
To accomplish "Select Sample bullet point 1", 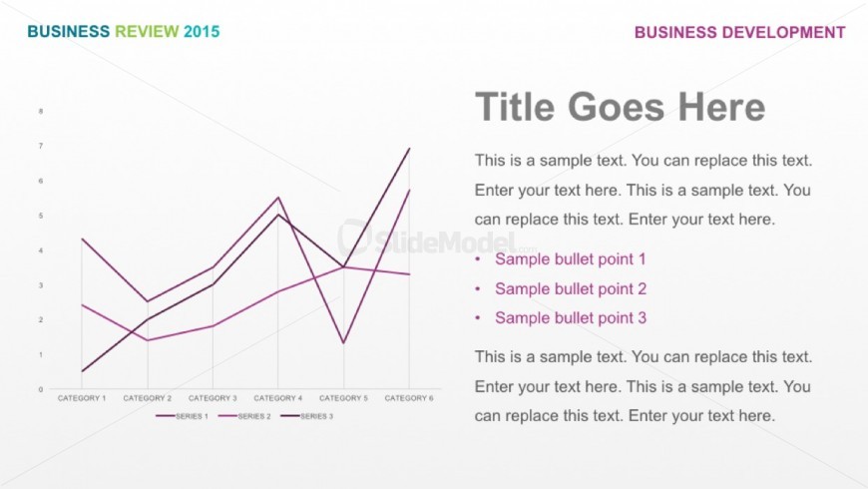I will pyautogui.click(x=570, y=259).
